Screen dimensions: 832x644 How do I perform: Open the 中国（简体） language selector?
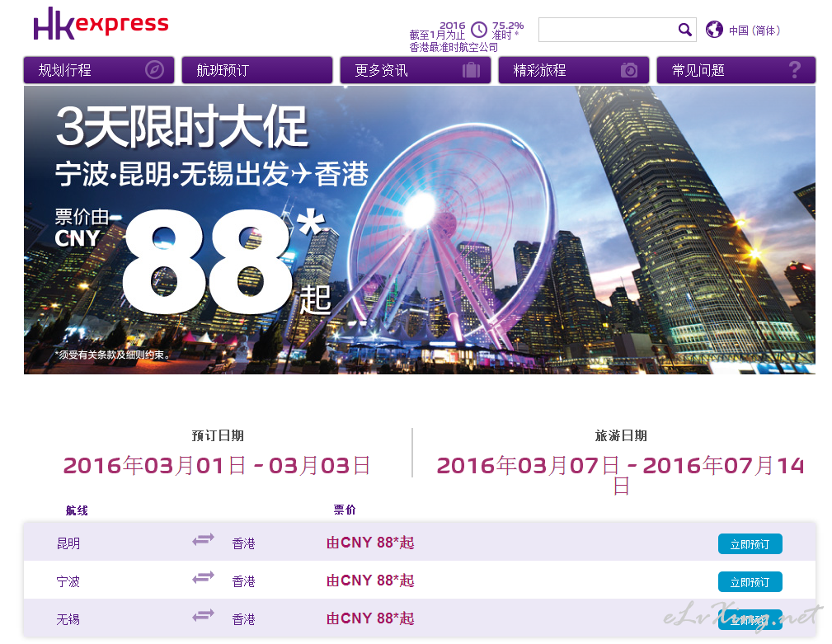point(754,31)
